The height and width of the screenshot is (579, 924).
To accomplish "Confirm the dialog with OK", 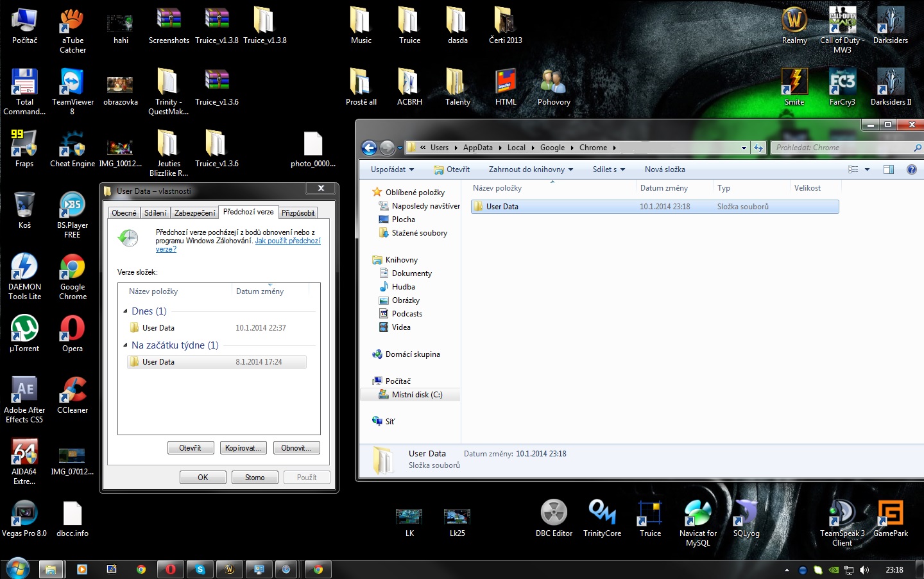I will [x=203, y=478].
